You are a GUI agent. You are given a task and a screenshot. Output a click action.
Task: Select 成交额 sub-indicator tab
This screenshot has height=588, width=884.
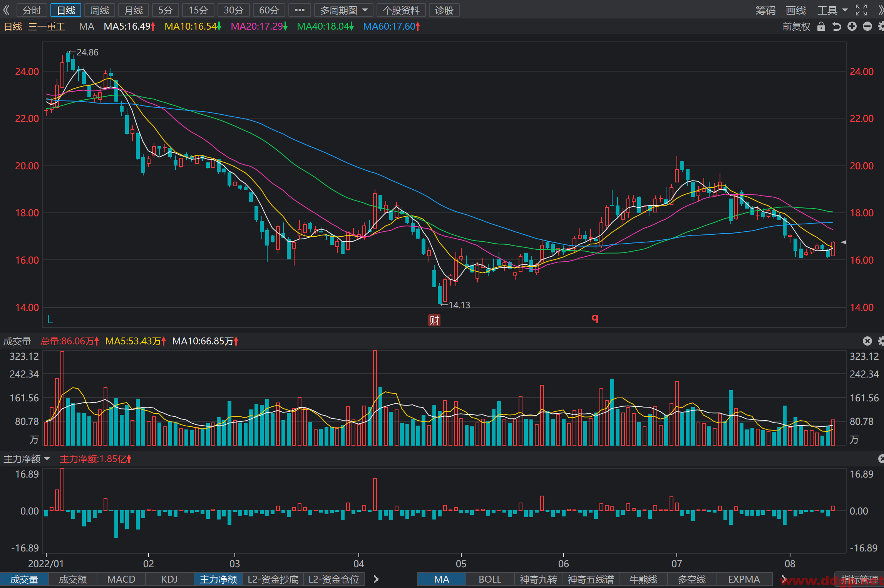pos(73,579)
